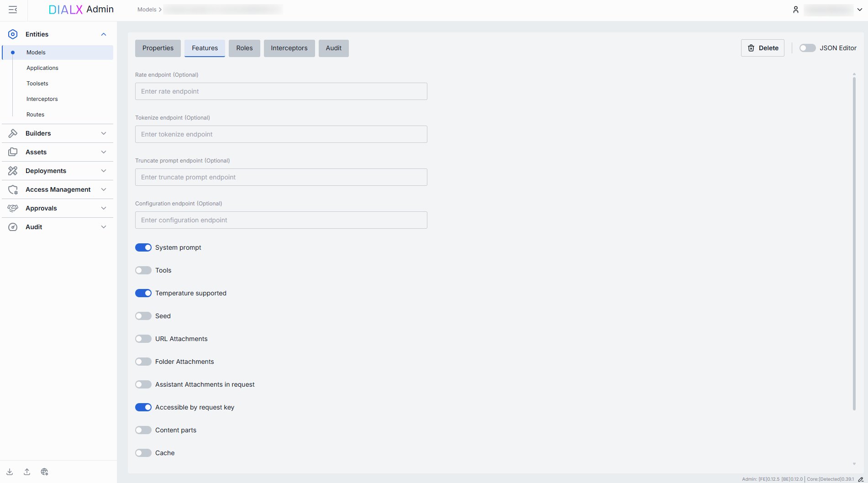The height and width of the screenshot is (483, 868).
Task: Click the vertical scrollbar in features panel
Action: click(854, 242)
